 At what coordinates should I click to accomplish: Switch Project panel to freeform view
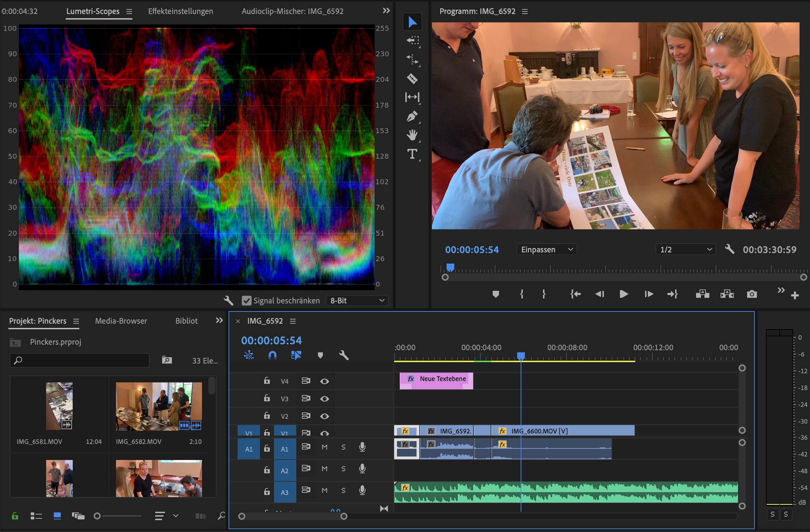point(78,516)
